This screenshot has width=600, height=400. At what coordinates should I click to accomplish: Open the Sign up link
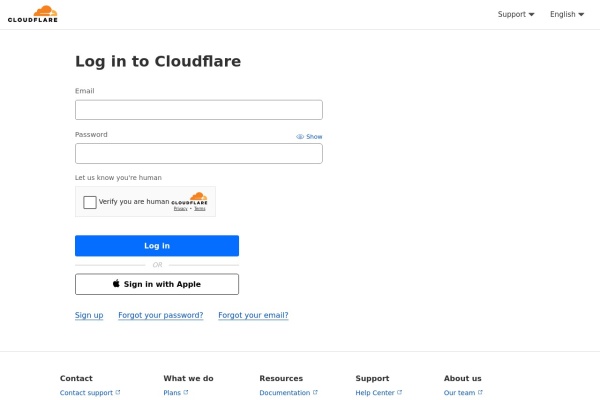click(89, 315)
